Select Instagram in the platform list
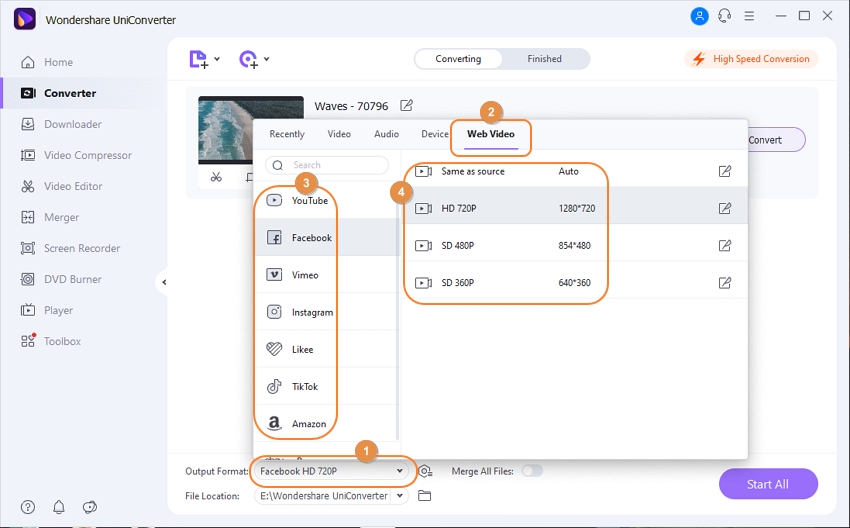The image size is (850, 528). (x=327, y=312)
